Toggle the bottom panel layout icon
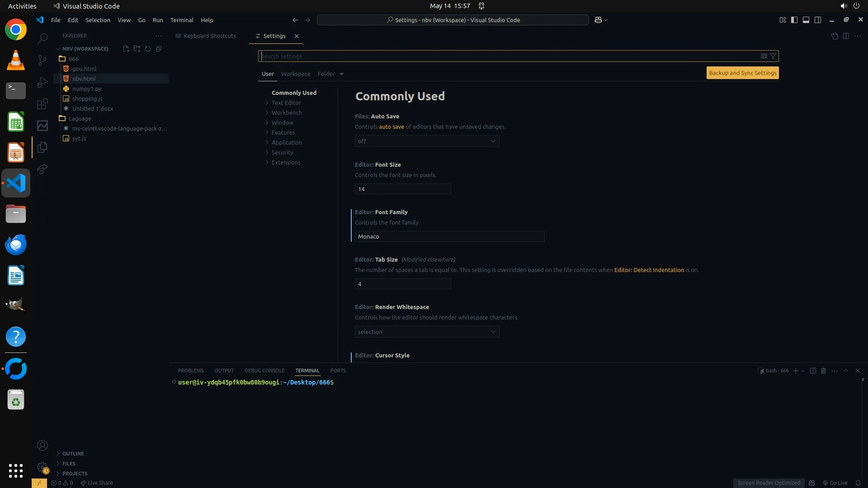868x488 pixels. [806, 20]
